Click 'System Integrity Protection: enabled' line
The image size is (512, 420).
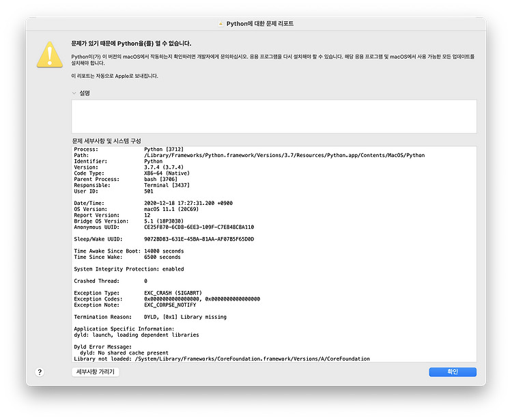(x=128, y=269)
